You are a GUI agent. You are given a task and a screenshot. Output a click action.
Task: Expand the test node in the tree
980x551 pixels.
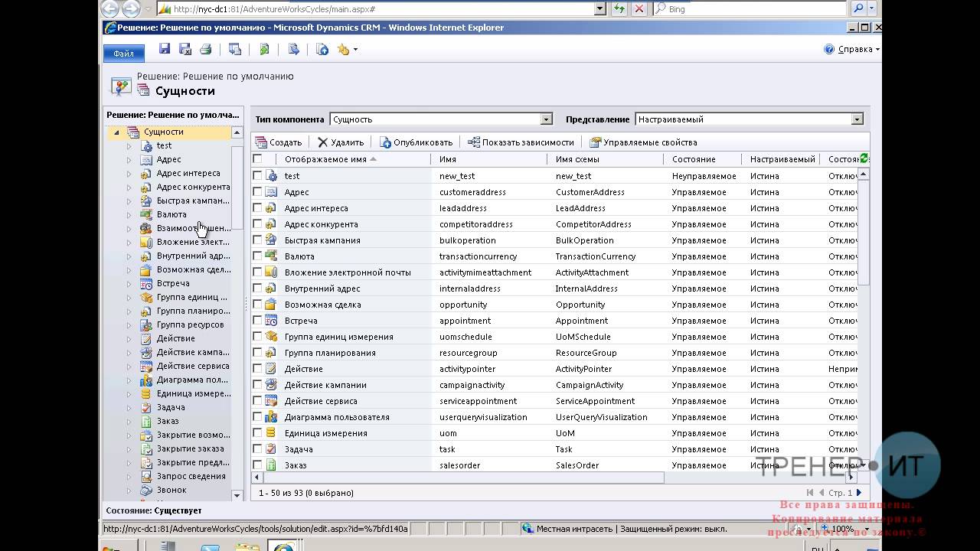(129, 145)
